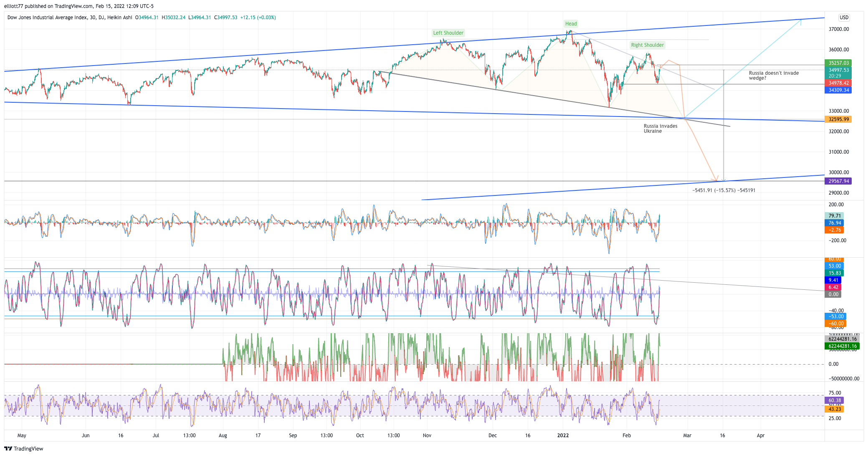Viewport: 868px width, 456px height.
Task: Select the Right Shoulder label
Action: coord(647,45)
